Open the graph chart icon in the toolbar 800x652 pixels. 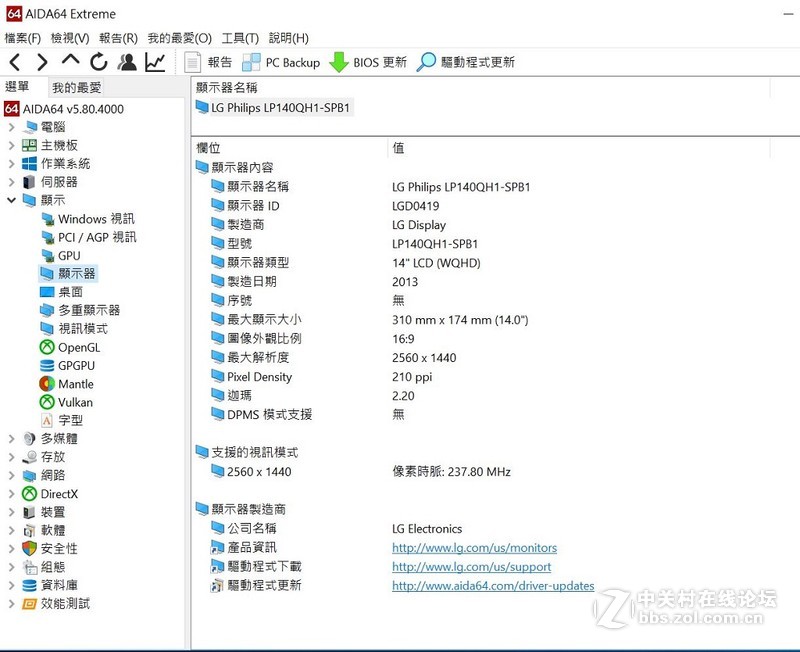pyautogui.click(x=155, y=62)
